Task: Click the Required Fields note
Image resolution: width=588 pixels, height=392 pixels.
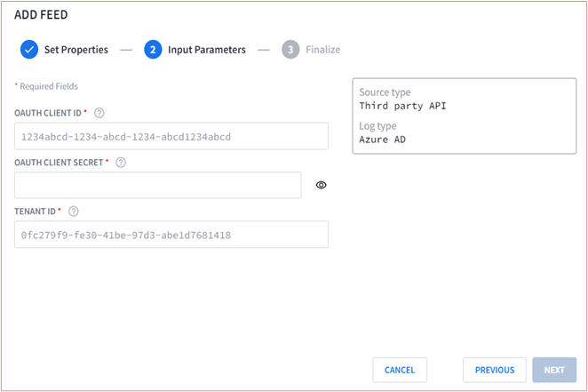Action: click(46, 86)
